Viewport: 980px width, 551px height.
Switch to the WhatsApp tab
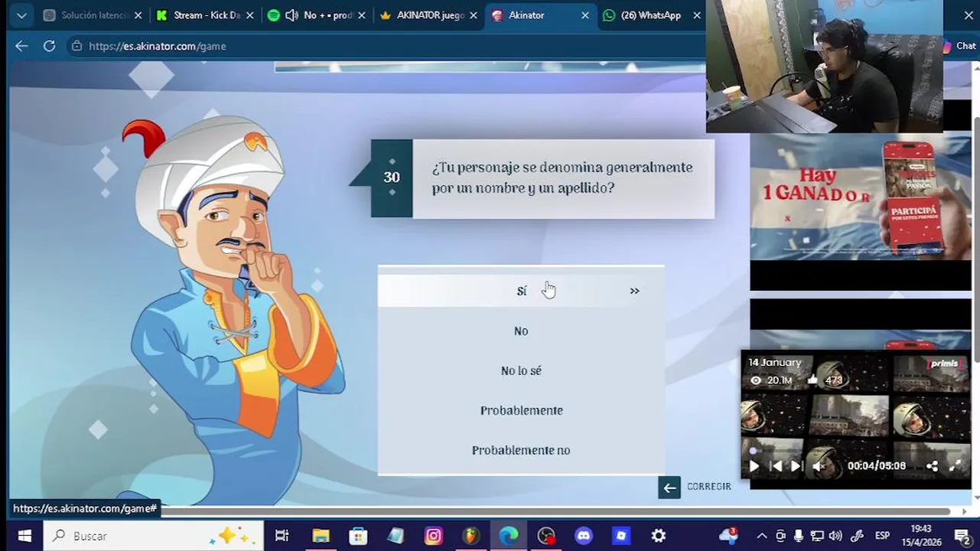click(x=650, y=15)
